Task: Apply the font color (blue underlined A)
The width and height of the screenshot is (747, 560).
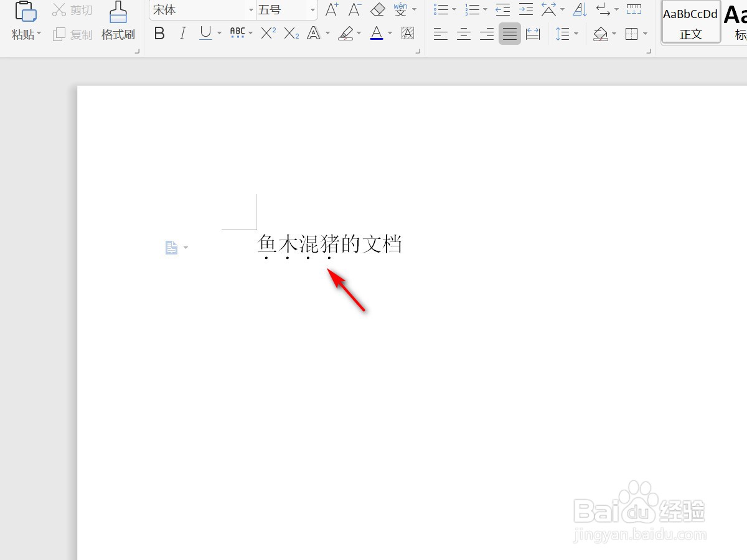Action: coord(377,34)
